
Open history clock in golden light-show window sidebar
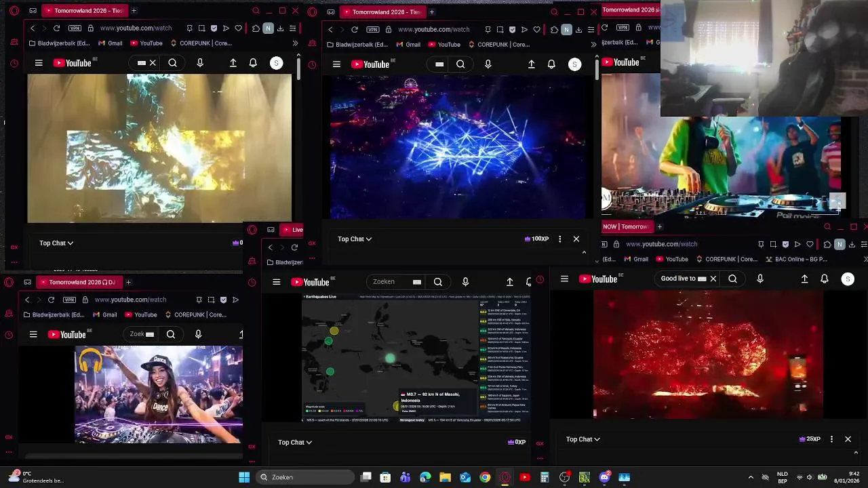click(x=14, y=64)
